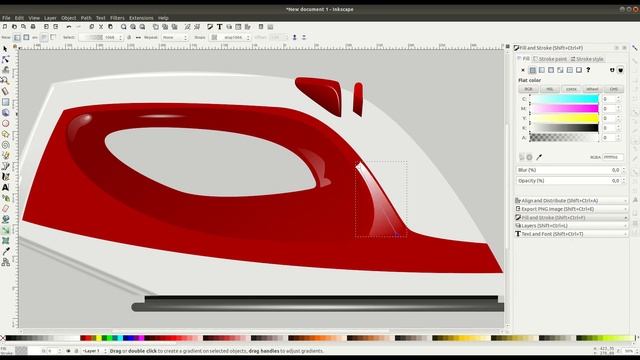The height and width of the screenshot is (360, 640).
Task: Select the Rectangle tool
Action: point(5,102)
